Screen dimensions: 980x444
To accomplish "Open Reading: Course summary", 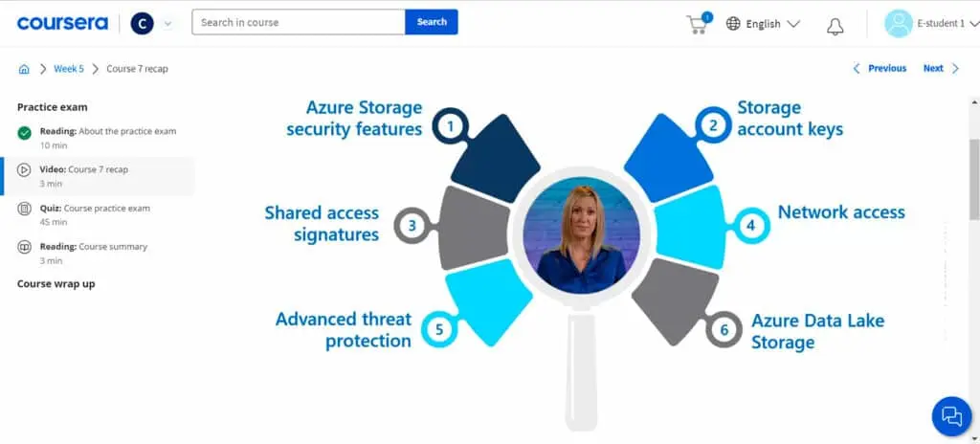I will [94, 246].
